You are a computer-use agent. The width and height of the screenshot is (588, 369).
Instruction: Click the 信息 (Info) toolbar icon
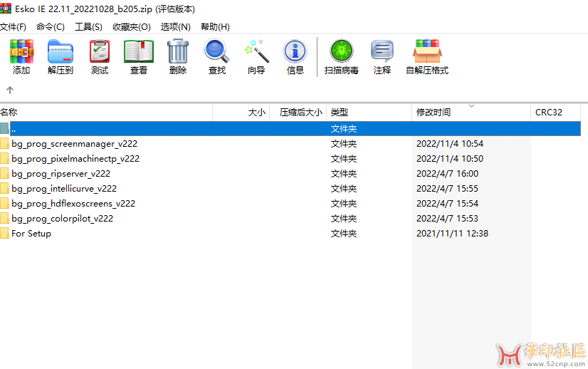pyautogui.click(x=295, y=51)
